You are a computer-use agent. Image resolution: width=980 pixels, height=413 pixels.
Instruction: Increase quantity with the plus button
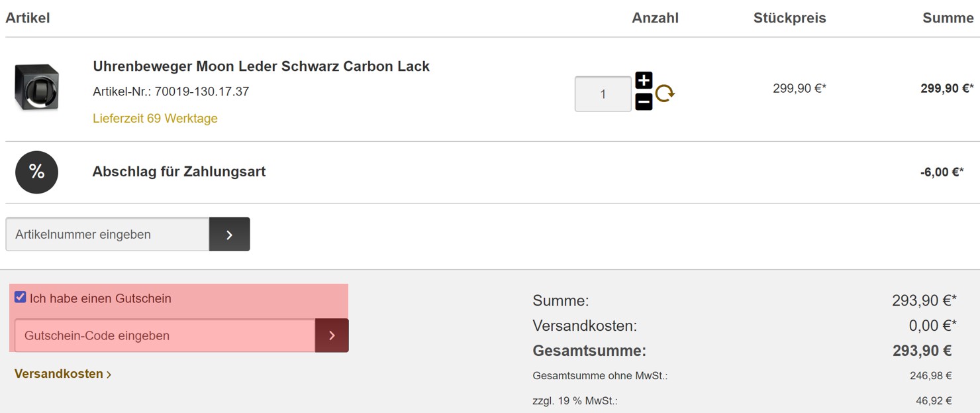pyautogui.click(x=644, y=80)
